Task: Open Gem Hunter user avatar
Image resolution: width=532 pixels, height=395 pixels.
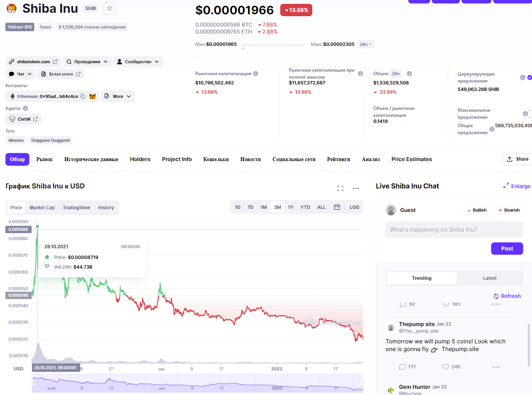Action: pos(391,390)
